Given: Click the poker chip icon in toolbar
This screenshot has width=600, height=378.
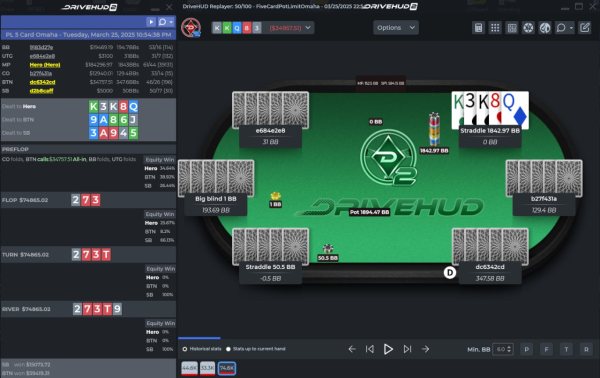Looking at the screenshot, I should pyautogui.click(x=528, y=28).
